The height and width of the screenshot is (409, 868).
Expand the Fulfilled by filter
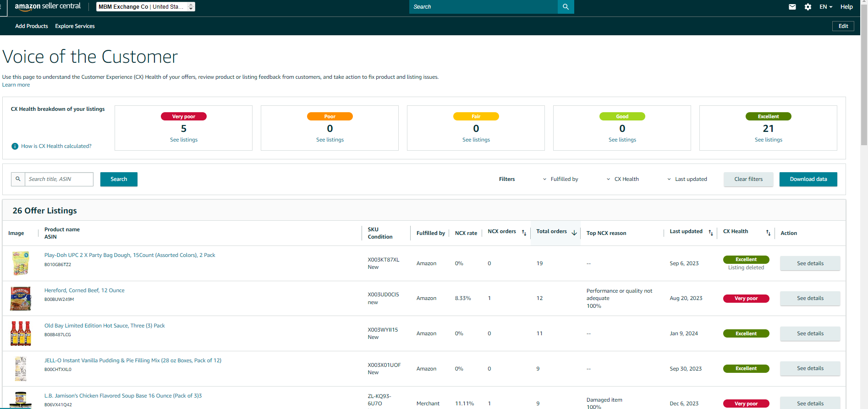pyautogui.click(x=560, y=179)
